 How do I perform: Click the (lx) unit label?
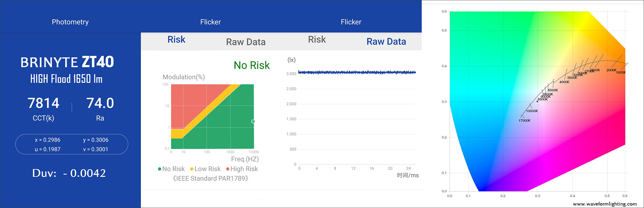pyautogui.click(x=292, y=60)
